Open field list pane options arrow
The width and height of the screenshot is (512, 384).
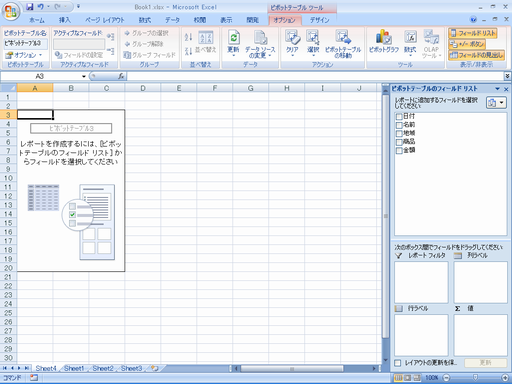(497, 89)
